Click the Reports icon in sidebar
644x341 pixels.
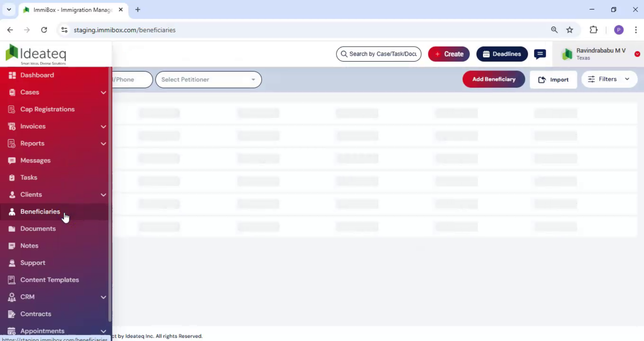pos(12,143)
